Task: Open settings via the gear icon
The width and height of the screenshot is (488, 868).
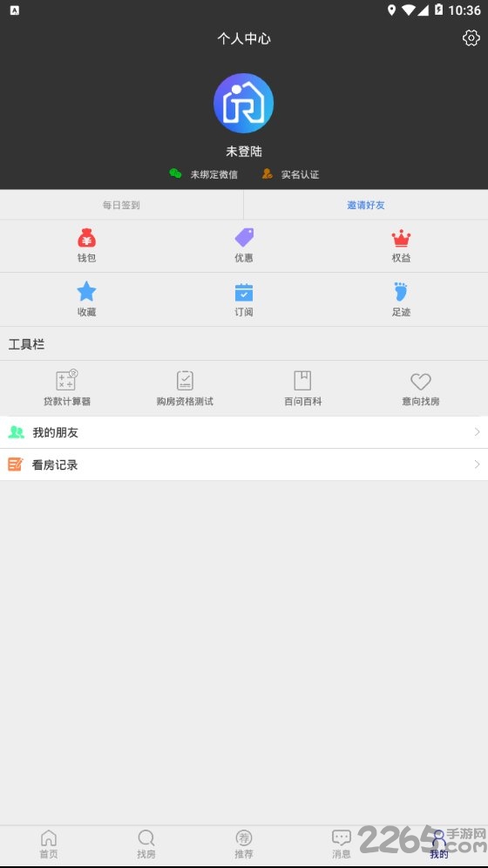Action: [x=471, y=37]
